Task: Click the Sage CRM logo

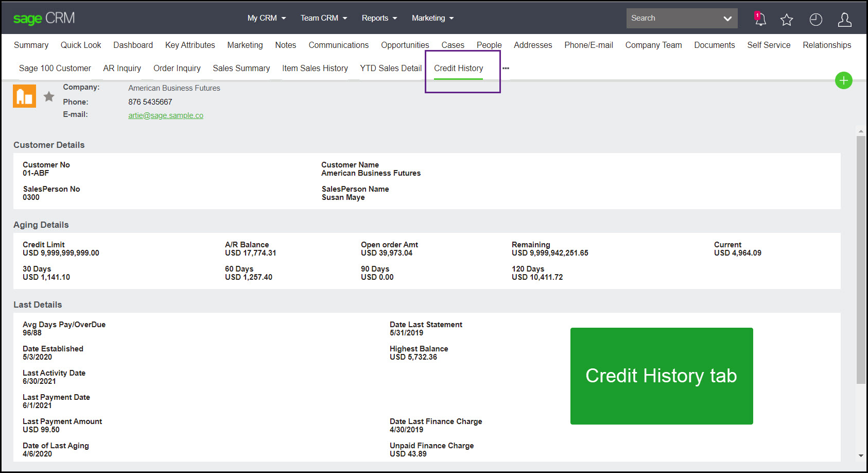Action: [44, 17]
